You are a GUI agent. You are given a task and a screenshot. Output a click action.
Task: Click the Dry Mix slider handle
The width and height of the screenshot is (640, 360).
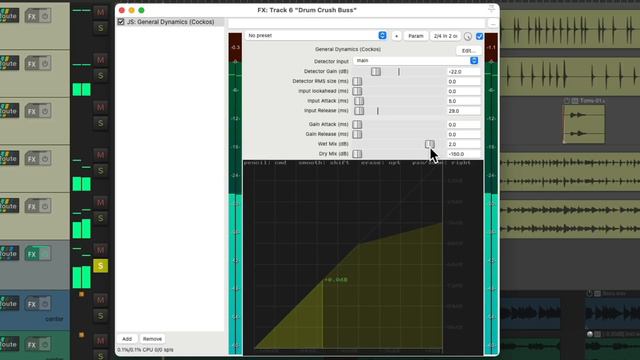[x=357, y=154]
